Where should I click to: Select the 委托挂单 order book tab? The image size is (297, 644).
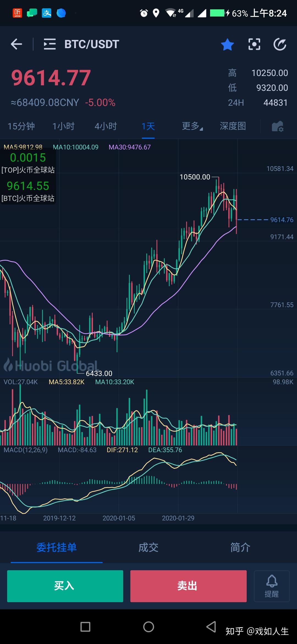point(57,547)
